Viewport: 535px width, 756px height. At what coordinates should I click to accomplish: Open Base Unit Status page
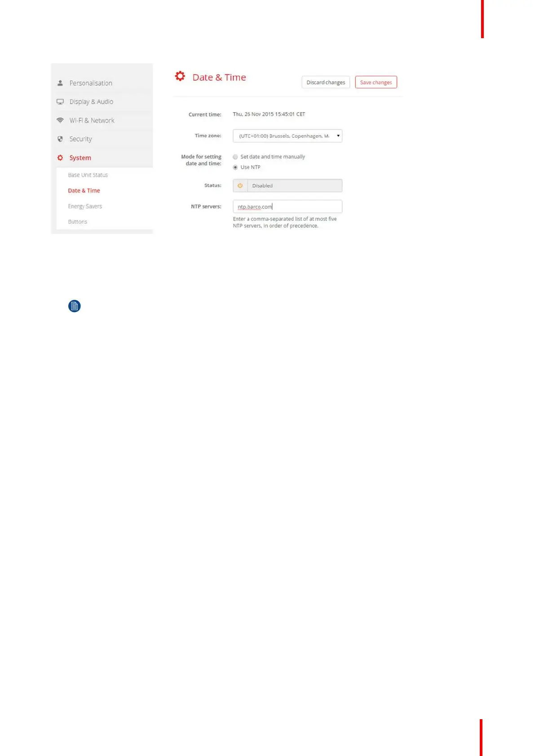coord(88,175)
